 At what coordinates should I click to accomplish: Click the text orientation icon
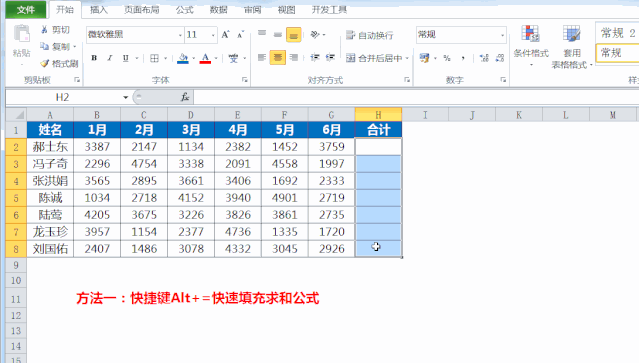(315, 35)
